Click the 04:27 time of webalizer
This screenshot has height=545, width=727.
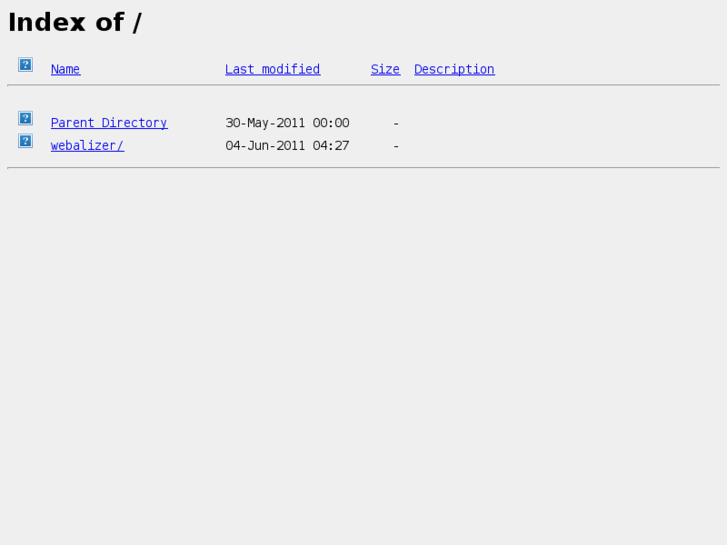[x=331, y=146]
